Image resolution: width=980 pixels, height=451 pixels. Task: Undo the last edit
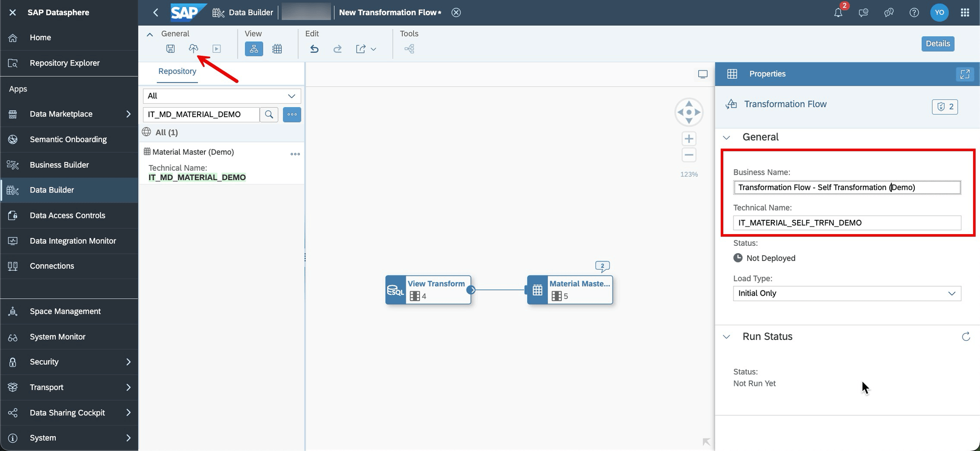[x=314, y=49]
